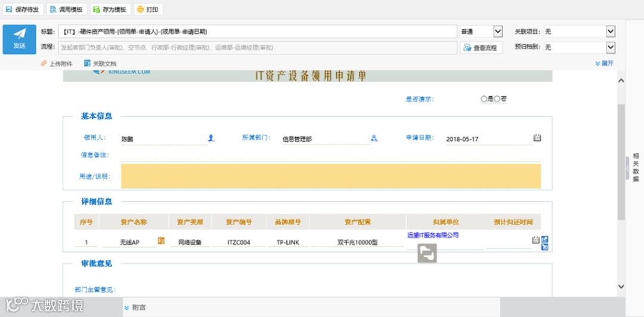Select the 否 radio option for 是否演示

click(497, 99)
